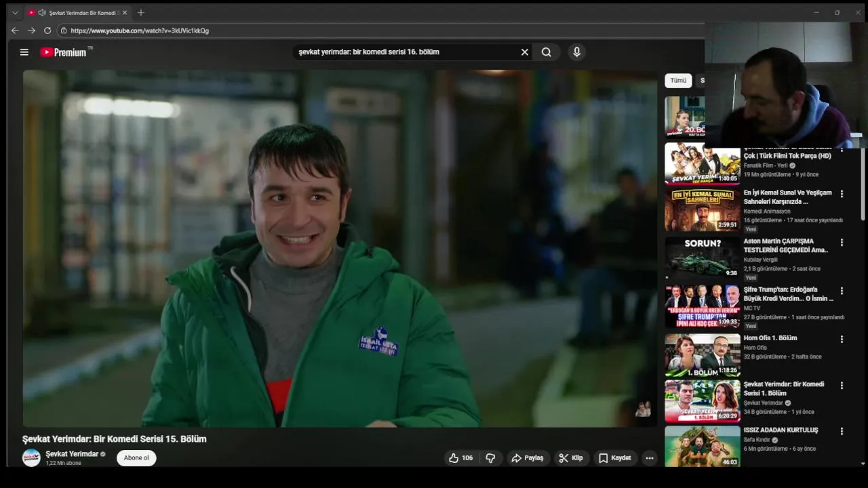Click the scrollbar down arrow
Image resolution: width=868 pixels, height=488 pixels.
click(863, 464)
